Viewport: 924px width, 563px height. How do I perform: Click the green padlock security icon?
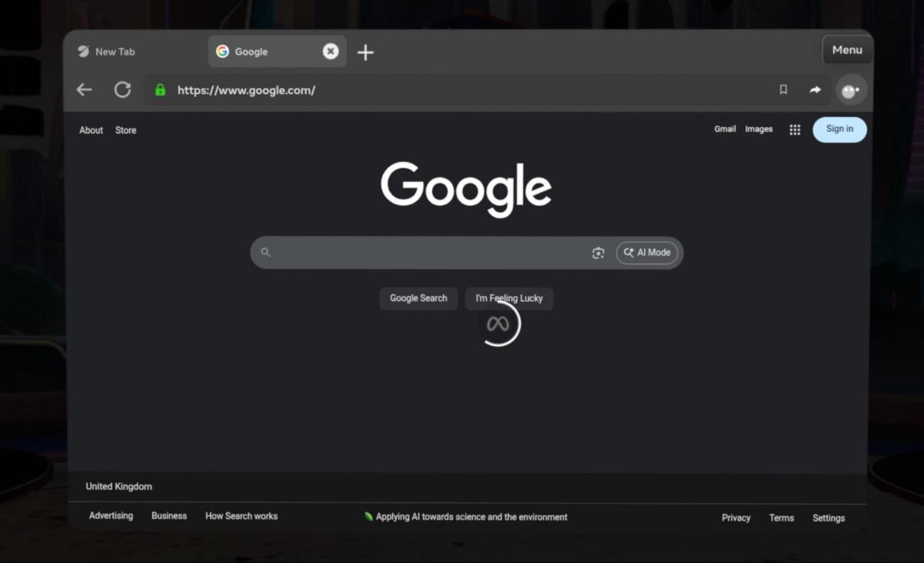[x=160, y=90]
